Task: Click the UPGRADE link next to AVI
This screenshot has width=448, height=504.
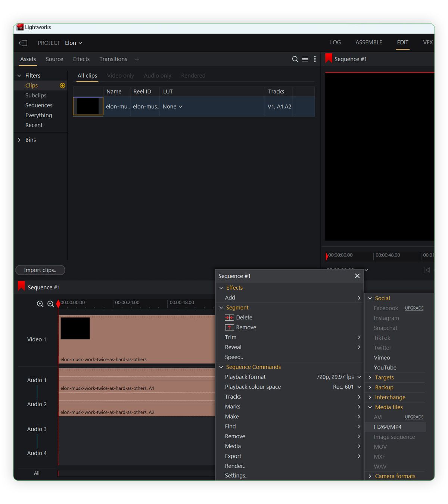Action: (x=414, y=417)
